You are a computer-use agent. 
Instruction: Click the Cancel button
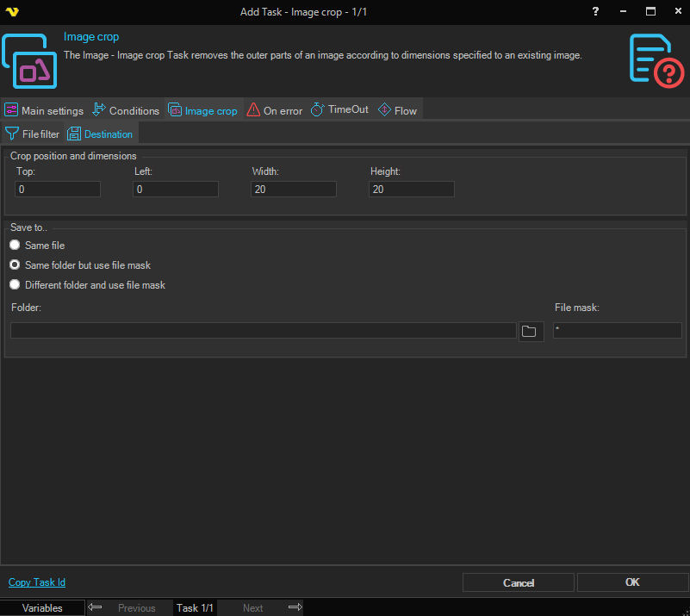coord(518,582)
